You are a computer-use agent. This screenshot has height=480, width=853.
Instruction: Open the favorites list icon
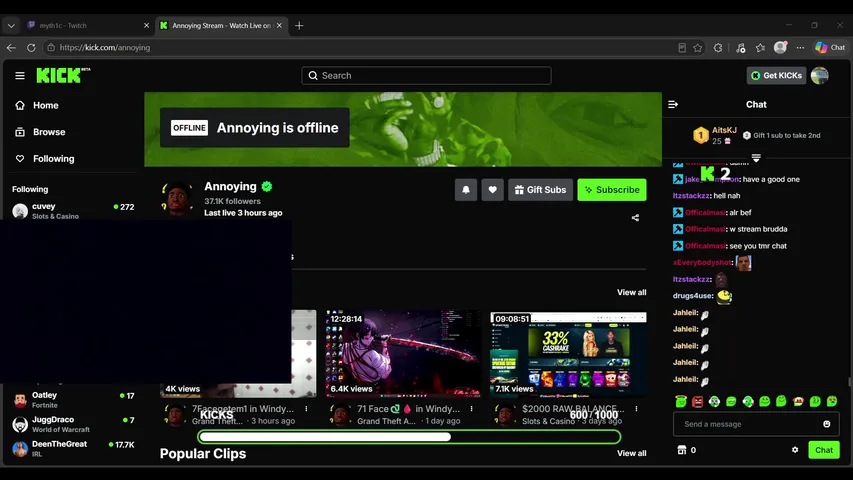pyautogui.click(x=761, y=48)
